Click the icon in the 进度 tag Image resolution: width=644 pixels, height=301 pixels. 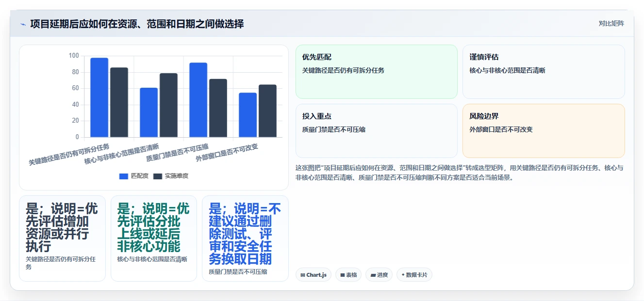point(373,275)
